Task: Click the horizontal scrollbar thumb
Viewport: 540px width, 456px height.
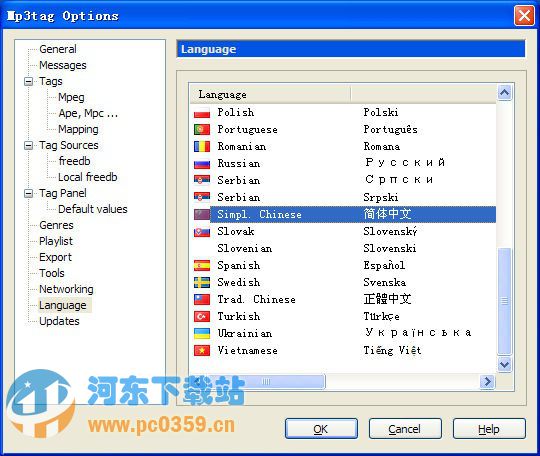Action: (266, 381)
